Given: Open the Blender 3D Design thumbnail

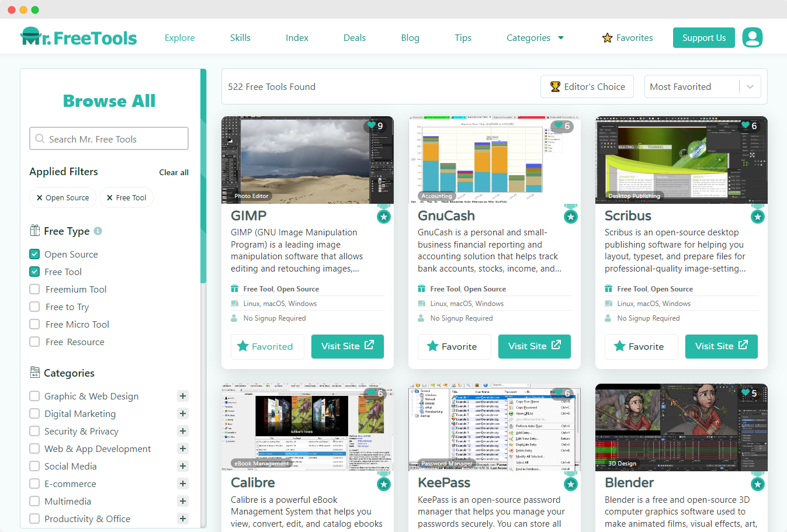Looking at the screenshot, I should click(681, 427).
